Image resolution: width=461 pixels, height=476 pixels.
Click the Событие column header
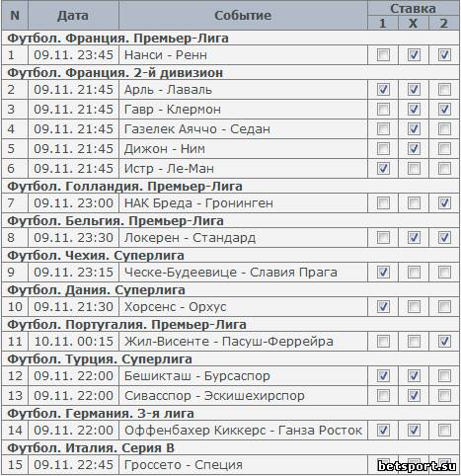(243, 16)
